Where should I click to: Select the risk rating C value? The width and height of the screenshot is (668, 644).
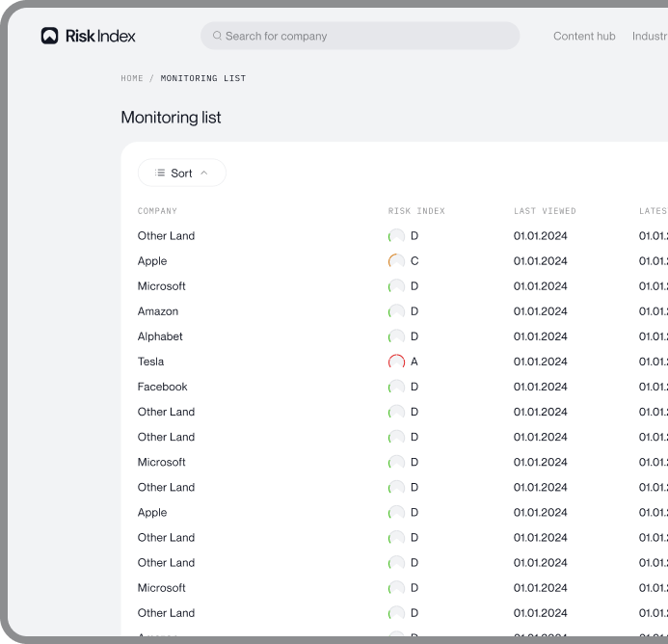coord(414,261)
